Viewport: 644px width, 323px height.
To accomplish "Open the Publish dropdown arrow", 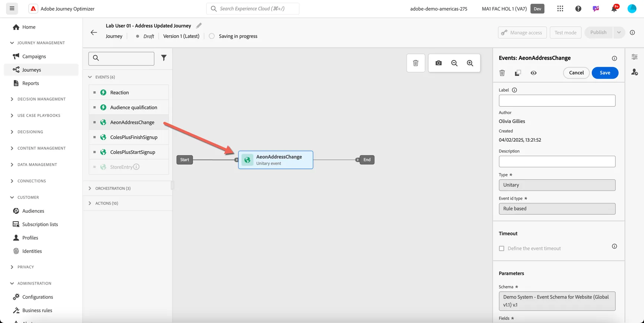I will 619,32.
